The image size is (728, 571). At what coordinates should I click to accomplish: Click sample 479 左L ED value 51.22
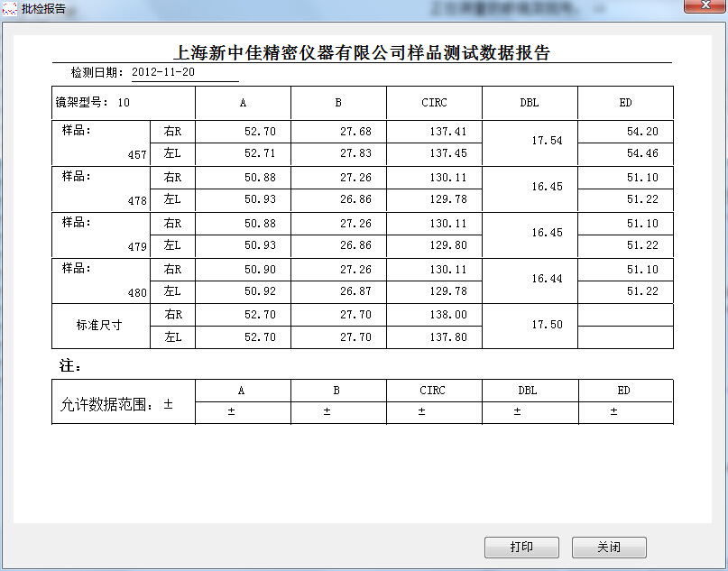[x=642, y=245]
